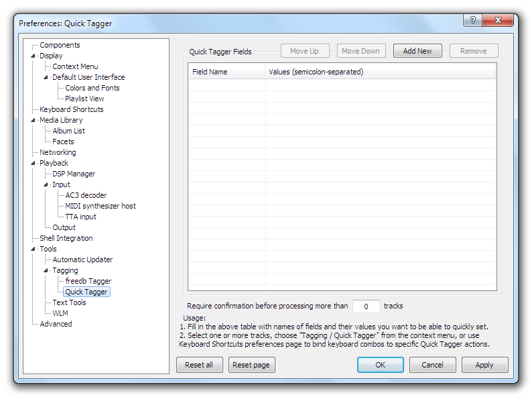Open the freedb Tagger settings
This screenshot has height=397, width=532.
pos(88,281)
